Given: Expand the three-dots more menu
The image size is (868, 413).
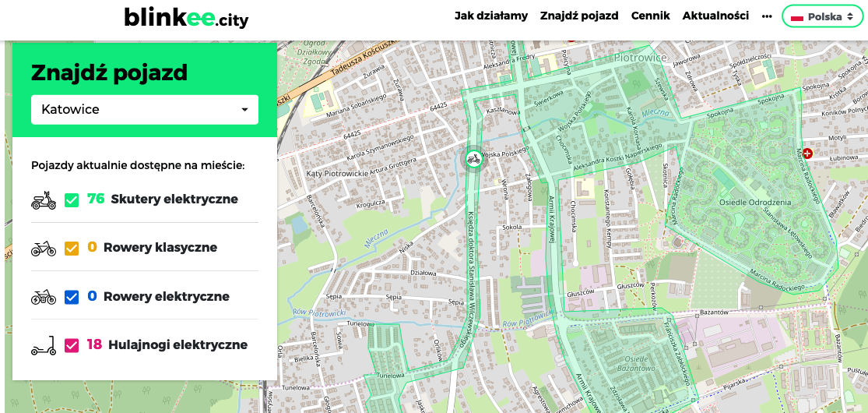Looking at the screenshot, I should click(x=767, y=16).
